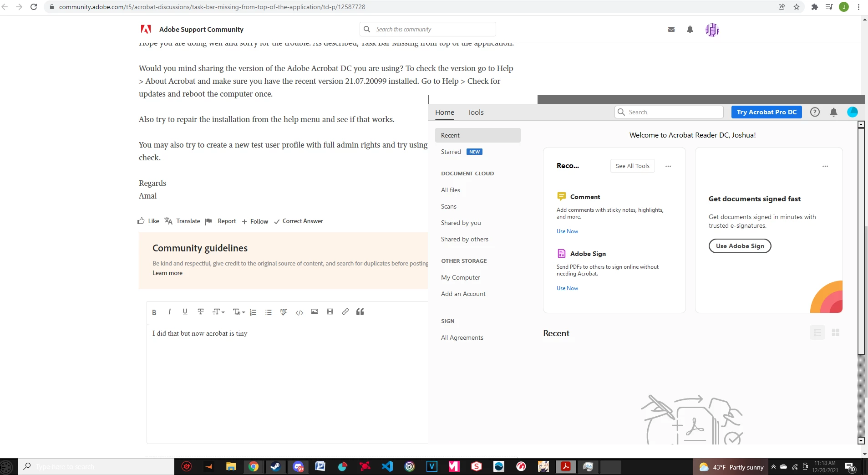This screenshot has height=475, width=868.
Task: Insert a hyperlink in the reply
Action: [x=345, y=312]
